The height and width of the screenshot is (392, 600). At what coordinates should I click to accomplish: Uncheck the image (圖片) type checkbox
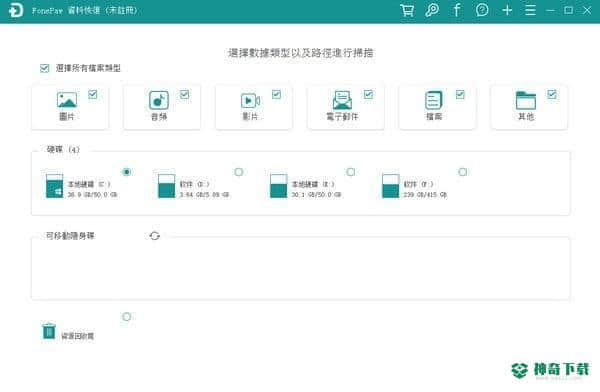pos(93,94)
